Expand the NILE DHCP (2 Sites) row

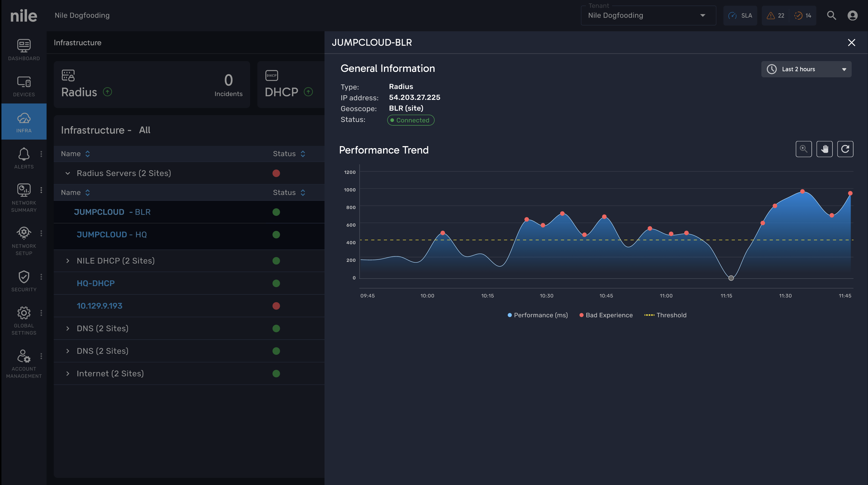coord(68,261)
